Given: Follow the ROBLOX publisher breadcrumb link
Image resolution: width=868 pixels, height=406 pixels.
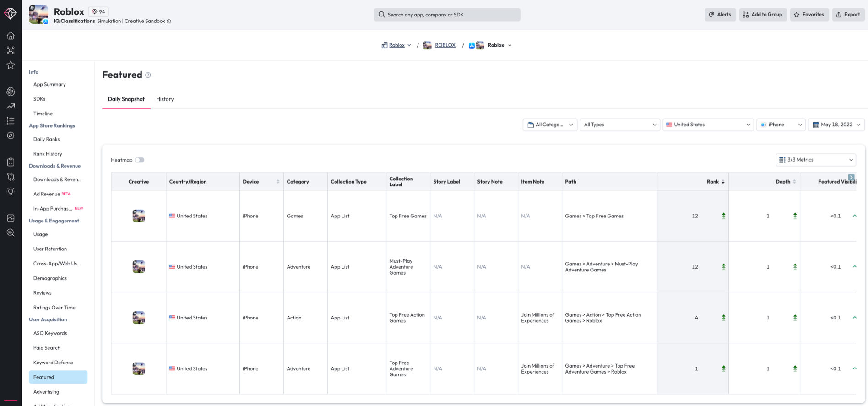Looking at the screenshot, I should (445, 45).
